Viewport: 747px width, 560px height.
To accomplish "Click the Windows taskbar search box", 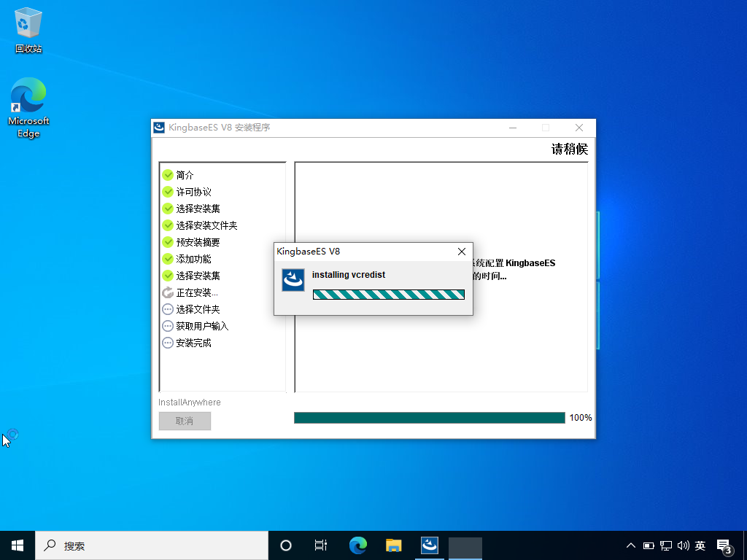I will coord(152,545).
